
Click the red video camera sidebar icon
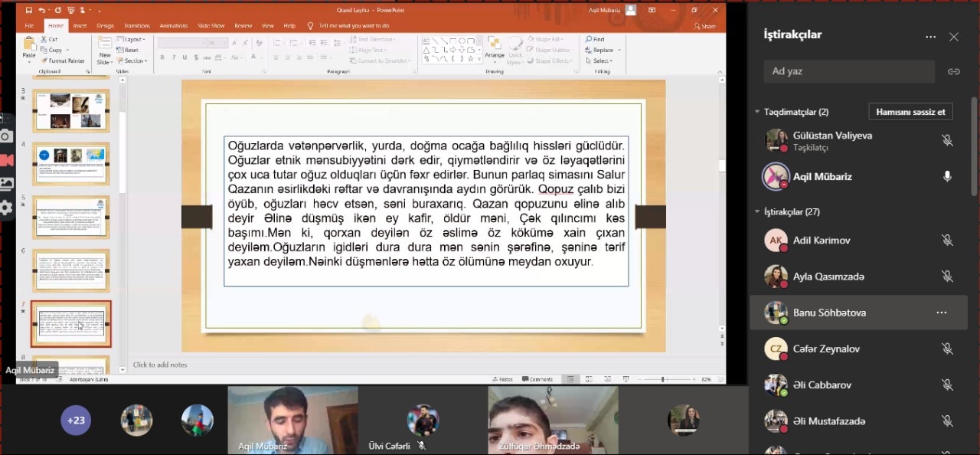click(x=6, y=160)
